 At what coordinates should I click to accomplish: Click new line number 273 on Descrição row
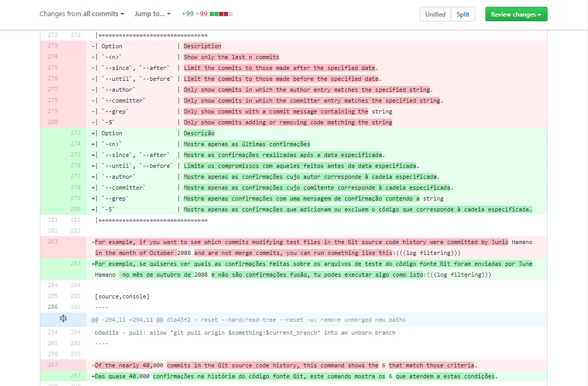click(75, 133)
